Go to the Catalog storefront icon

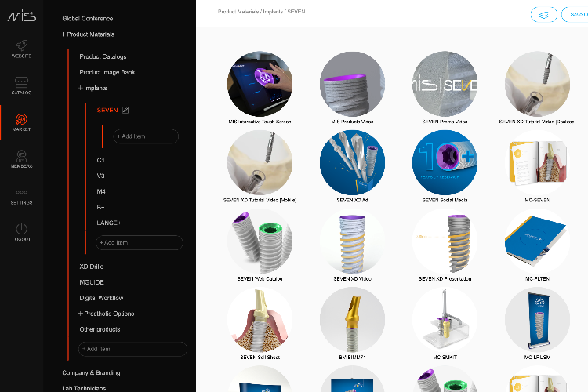[x=21, y=85]
